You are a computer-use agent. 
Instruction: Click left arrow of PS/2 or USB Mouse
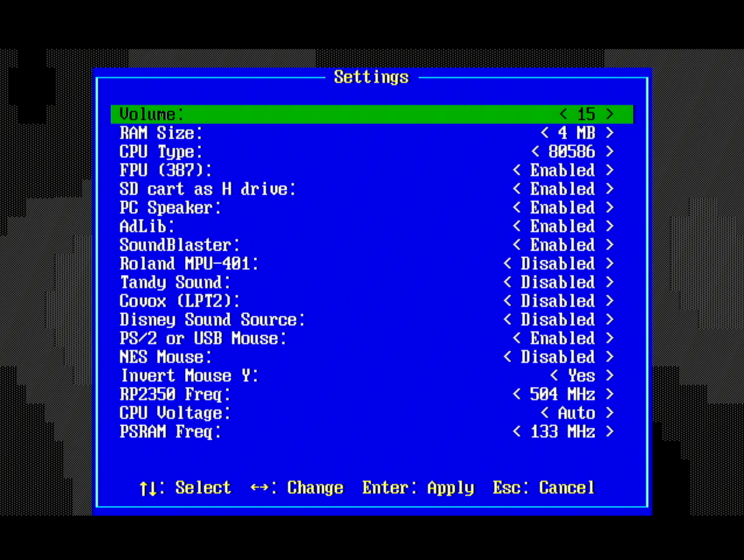pos(517,338)
